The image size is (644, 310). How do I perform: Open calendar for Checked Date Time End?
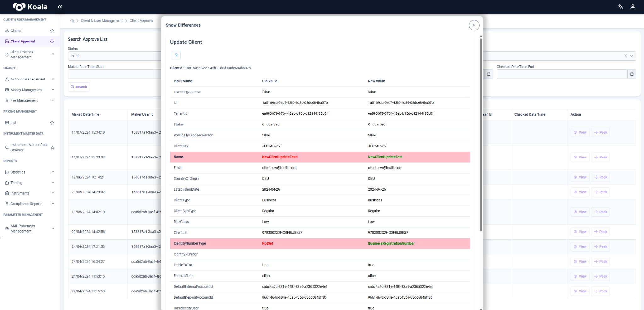[x=632, y=74]
